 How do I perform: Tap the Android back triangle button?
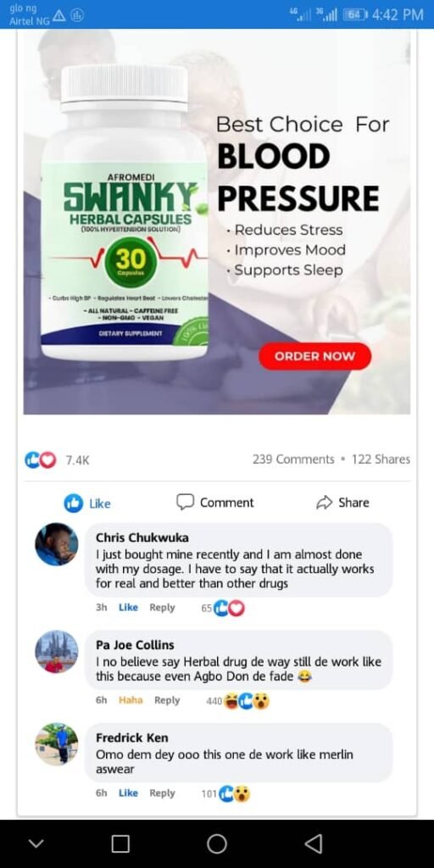(x=314, y=843)
